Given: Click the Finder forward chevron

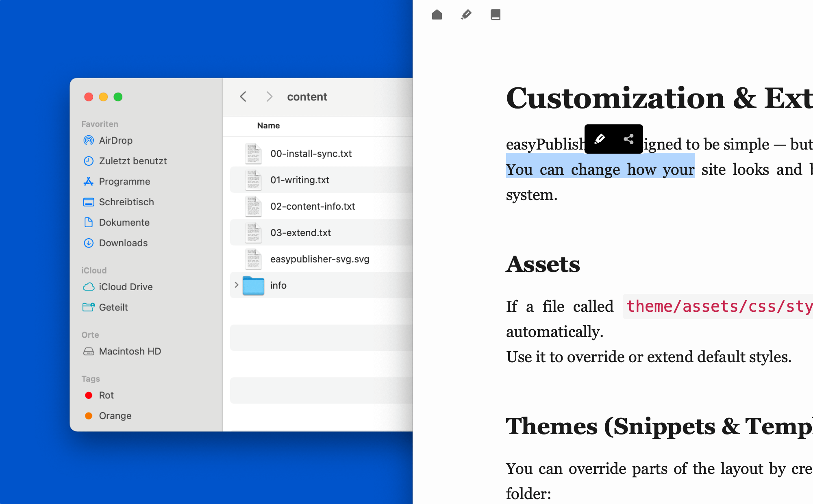Looking at the screenshot, I should point(269,97).
